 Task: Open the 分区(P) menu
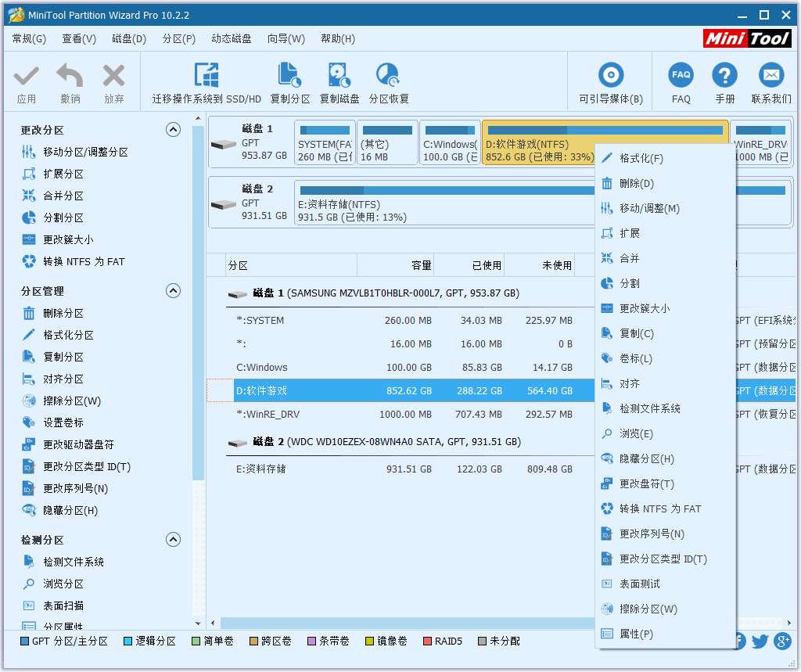point(178,39)
